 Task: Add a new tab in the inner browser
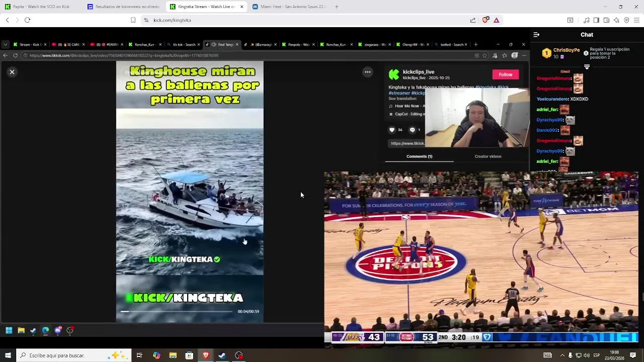[476, 45]
